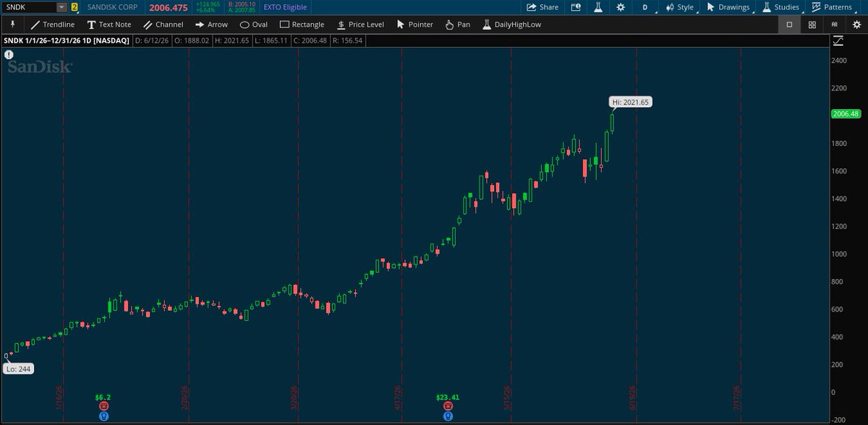Select the Rectangle shape tool

302,25
